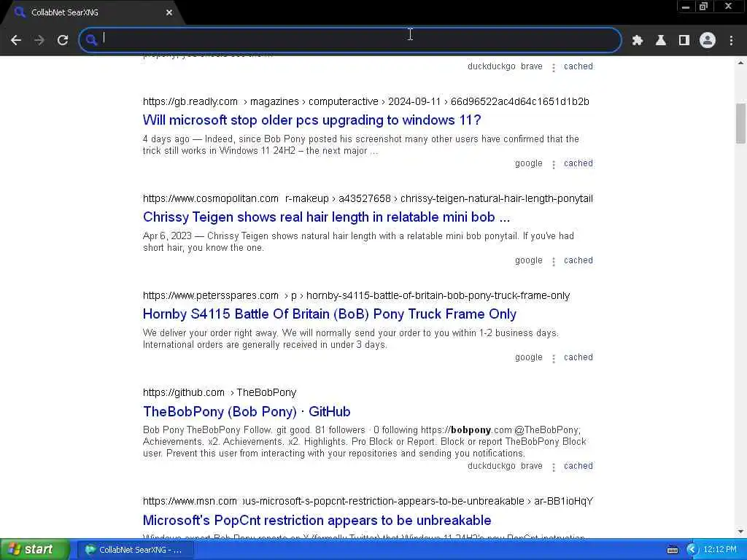Open the Chrome three-dot menu
Viewport: 747px width, 560px height.
point(731,41)
